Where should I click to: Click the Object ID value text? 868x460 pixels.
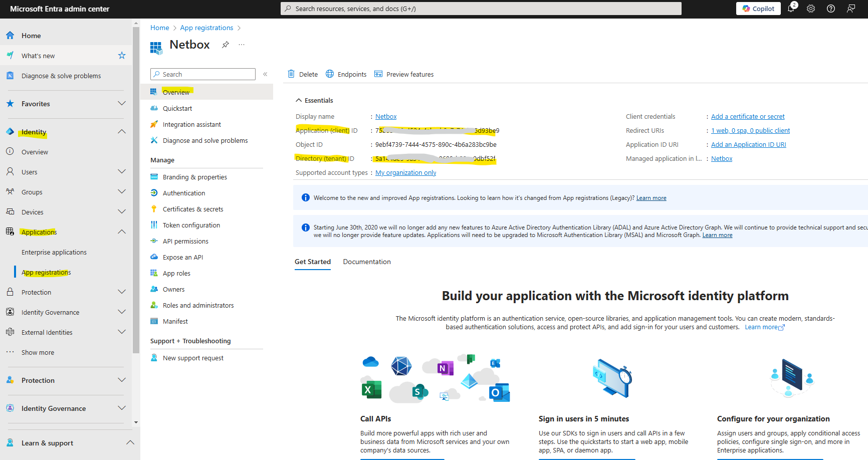(436, 144)
